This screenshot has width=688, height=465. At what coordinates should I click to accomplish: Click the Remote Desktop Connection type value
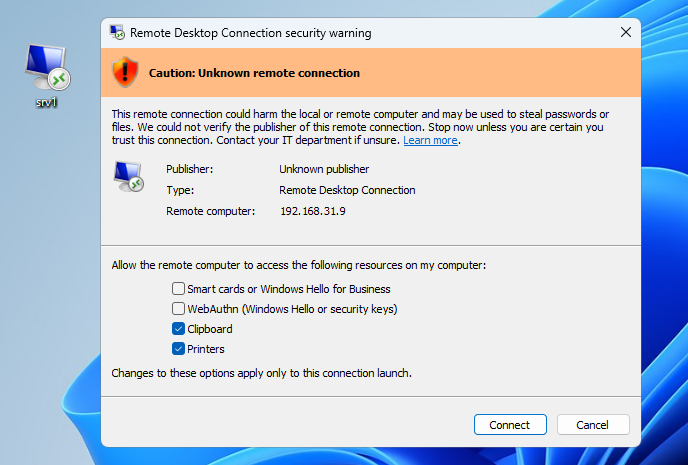click(x=347, y=190)
